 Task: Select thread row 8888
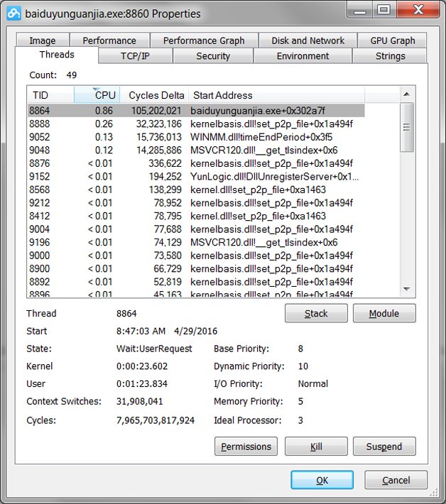coord(196,124)
